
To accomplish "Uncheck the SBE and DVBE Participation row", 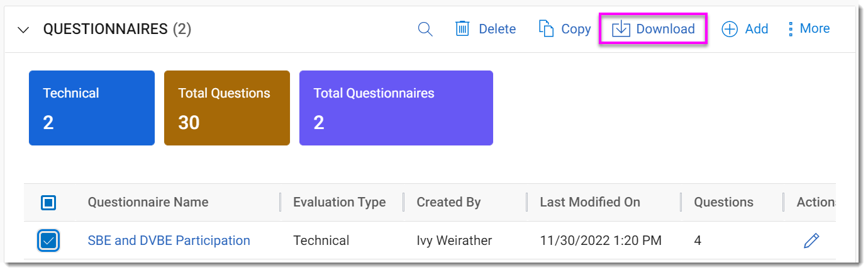I will pyautogui.click(x=49, y=241).
